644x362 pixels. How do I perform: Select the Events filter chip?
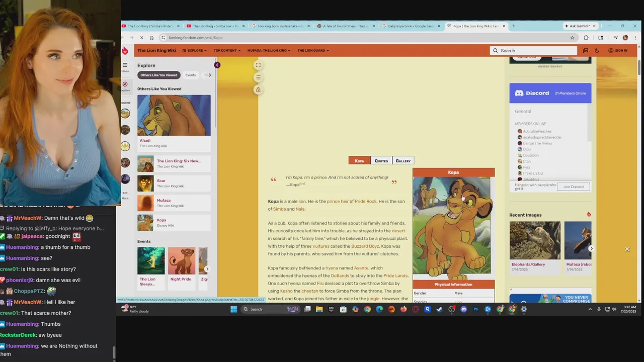pyautogui.click(x=190, y=75)
